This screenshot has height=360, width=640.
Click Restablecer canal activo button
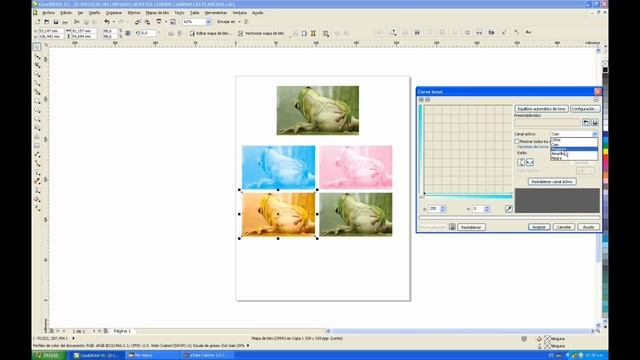pos(552,182)
